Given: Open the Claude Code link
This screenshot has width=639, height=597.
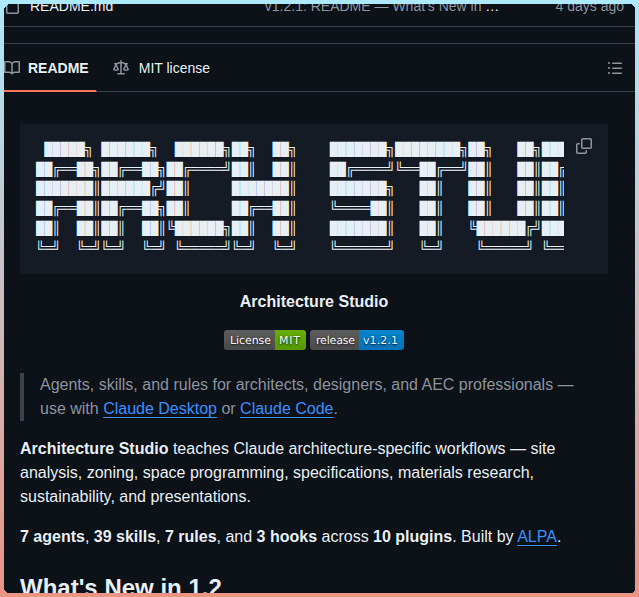Looking at the screenshot, I should [x=286, y=408].
